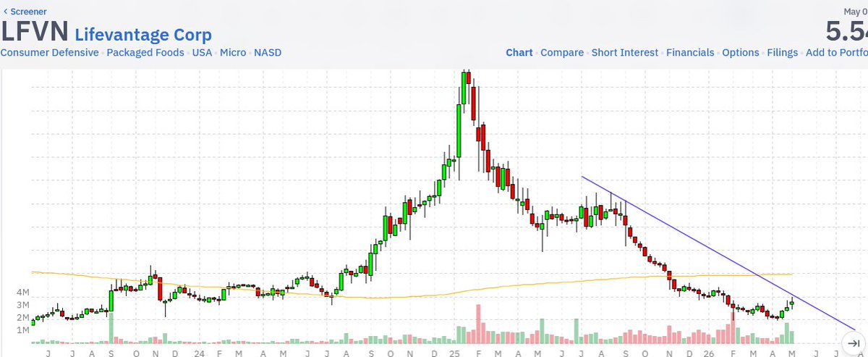Open the Lifevantage Corp company link
Viewport: 868px width, 357px height.
point(143,34)
